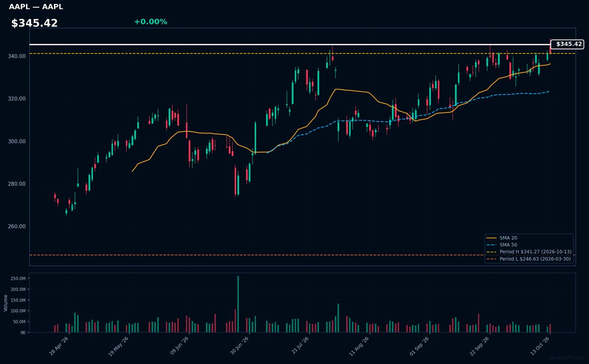
Task: Click the tallest volume bar near 30 Jun
Action: 238,304
